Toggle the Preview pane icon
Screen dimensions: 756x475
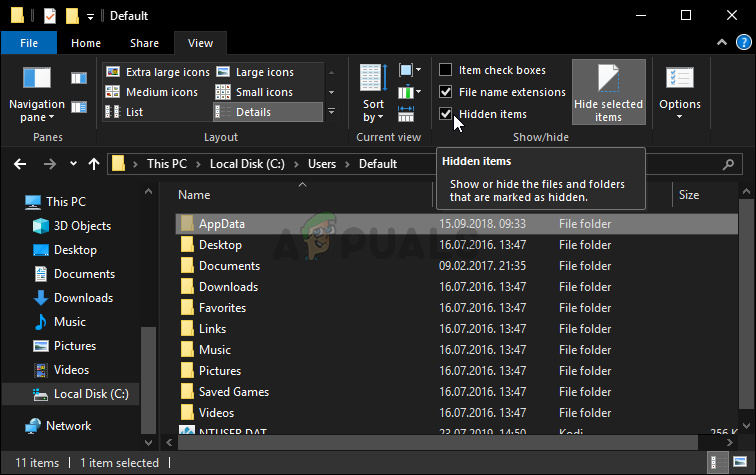click(79, 78)
